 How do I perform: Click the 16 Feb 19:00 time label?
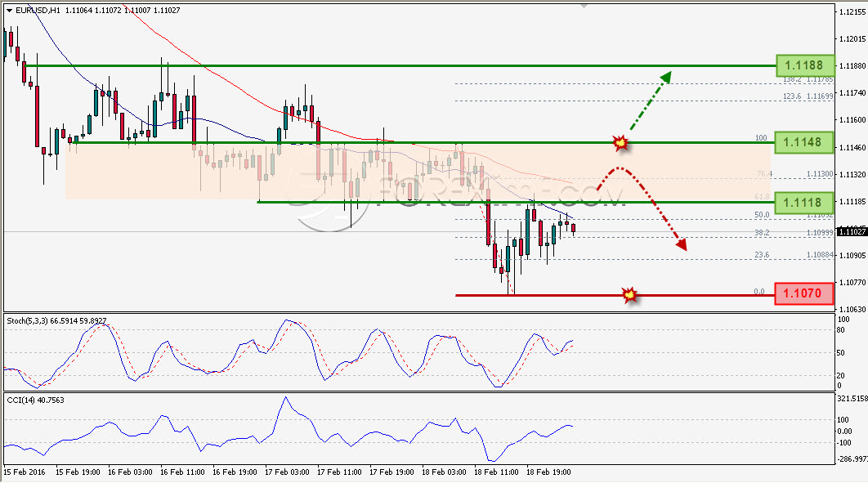235,472
